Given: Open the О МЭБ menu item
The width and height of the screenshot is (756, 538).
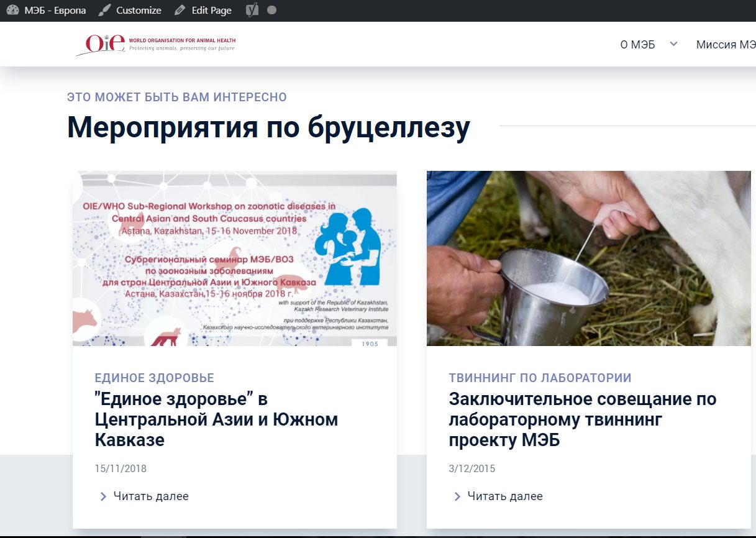Looking at the screenshot, I should 637,45.
